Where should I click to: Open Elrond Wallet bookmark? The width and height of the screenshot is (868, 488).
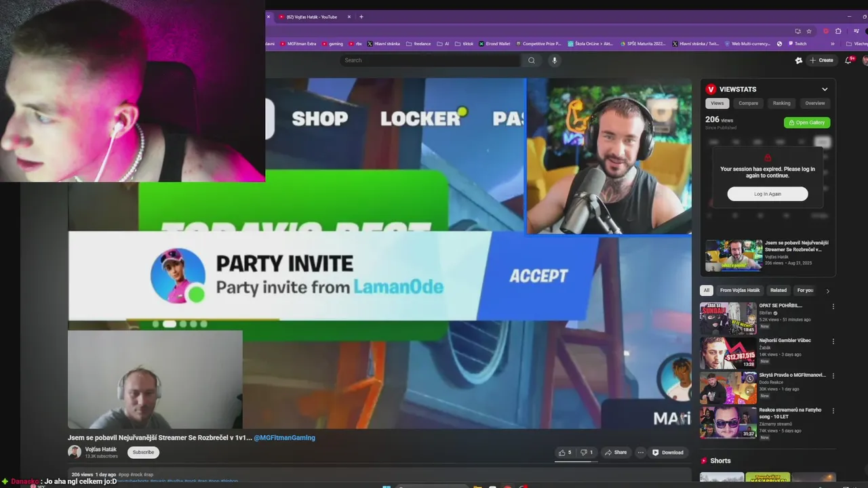click(494, 43)
